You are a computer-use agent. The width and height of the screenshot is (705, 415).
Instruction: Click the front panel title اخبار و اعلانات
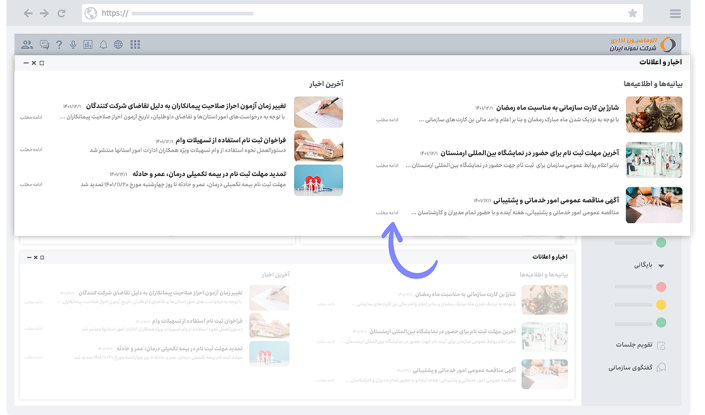tap(660, 62)
